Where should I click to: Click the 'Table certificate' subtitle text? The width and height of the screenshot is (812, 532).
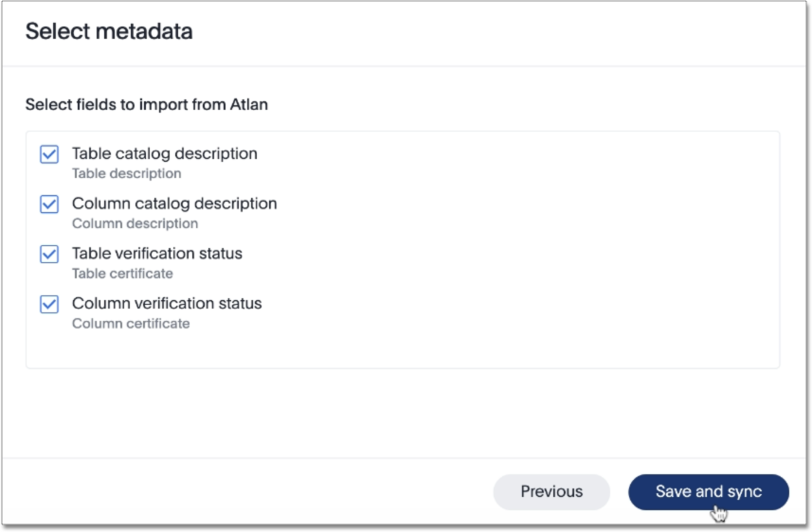click(x=122, y=274)
